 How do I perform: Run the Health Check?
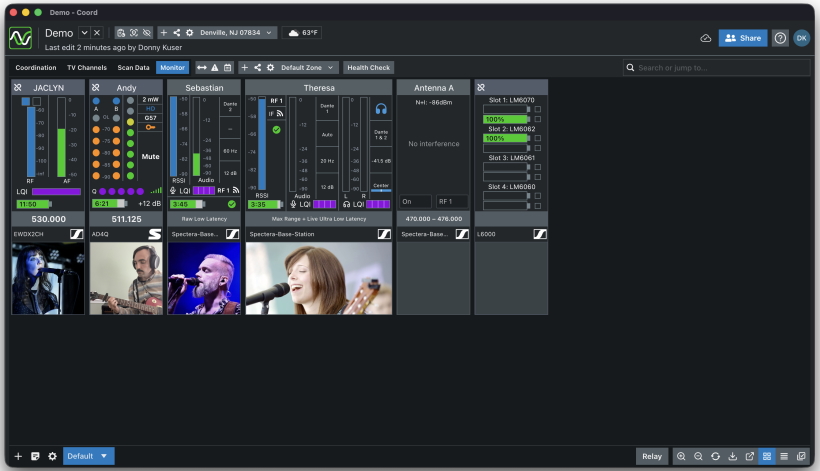coord(368,67)
